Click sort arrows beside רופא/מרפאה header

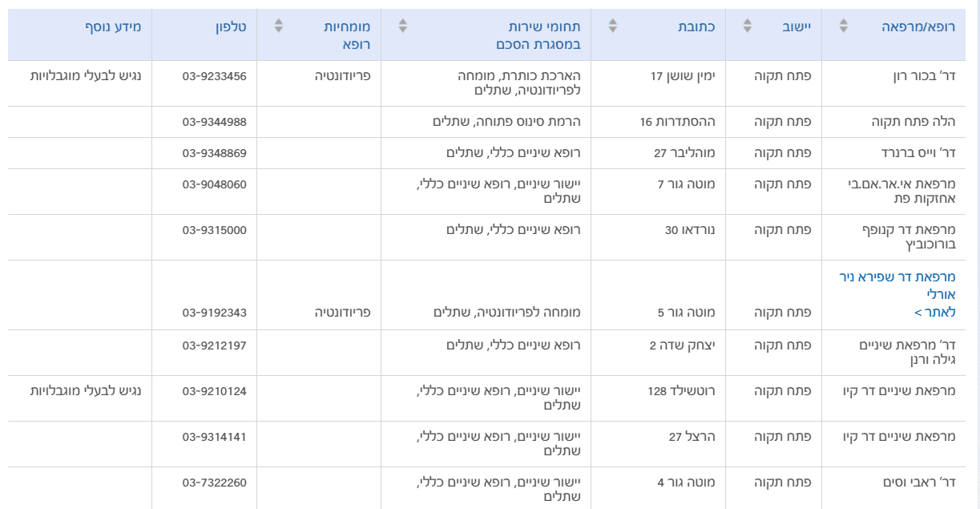pos(843,26)
